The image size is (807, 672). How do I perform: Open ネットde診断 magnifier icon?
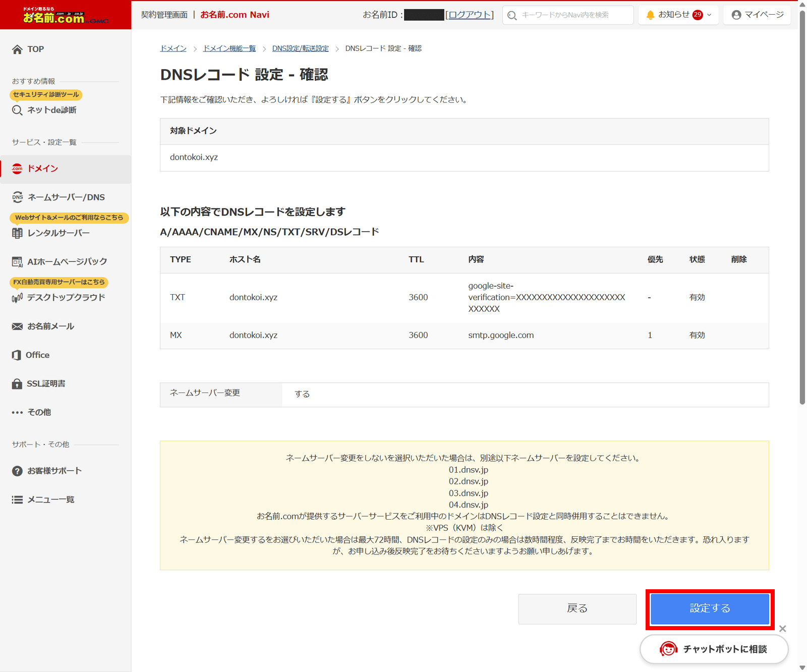point(17,110)
